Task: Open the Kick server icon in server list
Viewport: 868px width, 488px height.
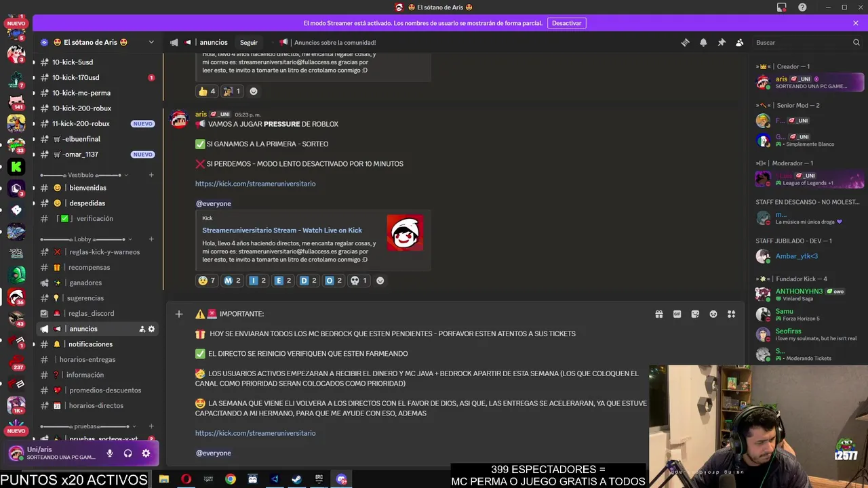Action: [x=16, y=167]
